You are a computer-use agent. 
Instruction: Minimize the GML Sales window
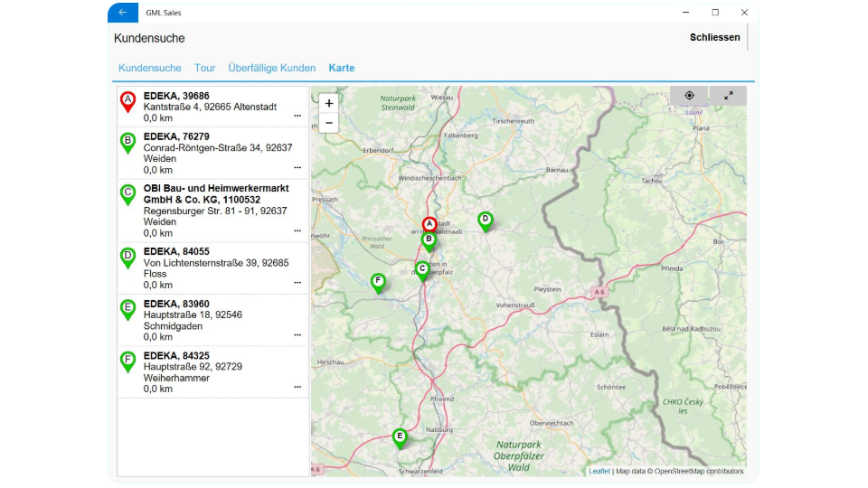pyautogui.click(x=686, y=12)
